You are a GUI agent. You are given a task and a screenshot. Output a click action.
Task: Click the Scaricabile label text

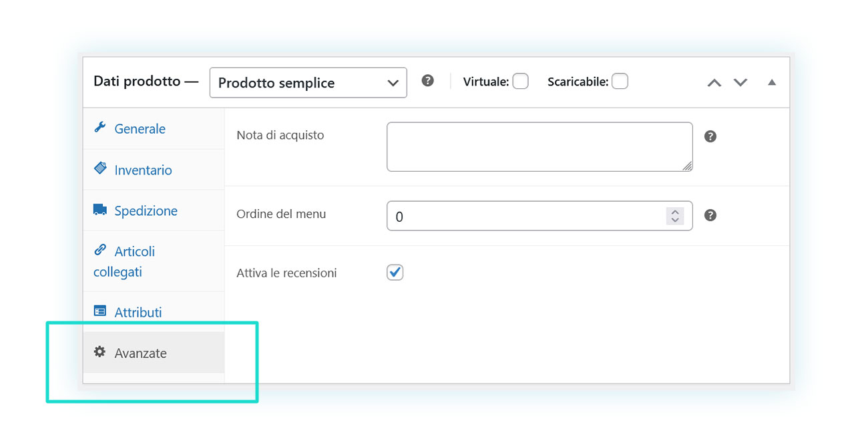pos(578,82)
